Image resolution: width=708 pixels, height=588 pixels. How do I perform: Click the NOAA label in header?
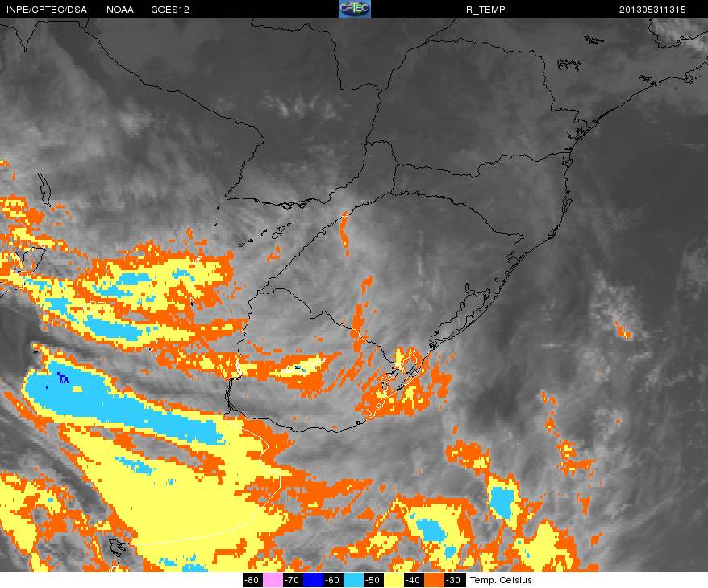coord(120,10)
